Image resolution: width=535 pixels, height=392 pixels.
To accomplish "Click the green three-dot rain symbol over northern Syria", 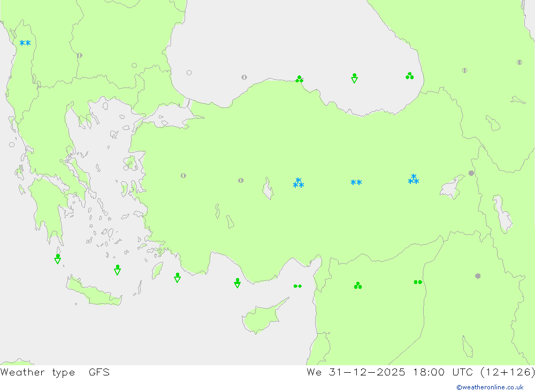I will 357,285.
